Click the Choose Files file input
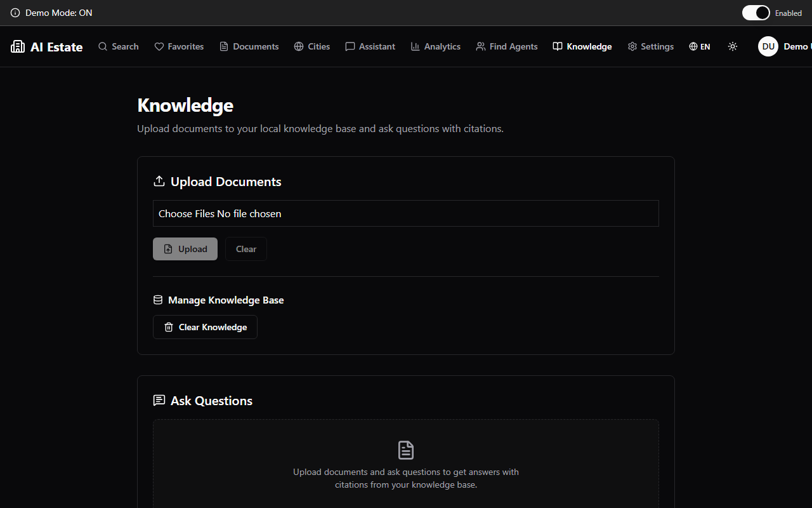Viewport: 812px width, 508px height. (x=406, y=213)
